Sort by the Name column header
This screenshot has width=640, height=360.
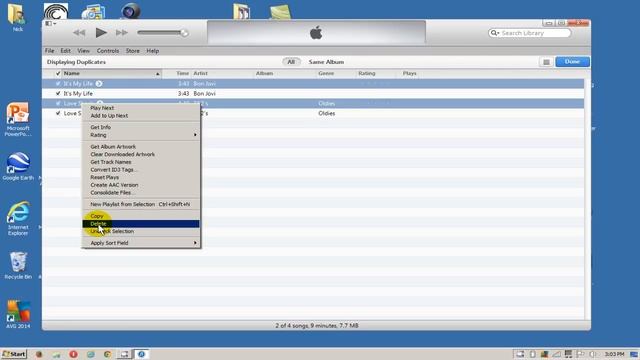[71, 73]
